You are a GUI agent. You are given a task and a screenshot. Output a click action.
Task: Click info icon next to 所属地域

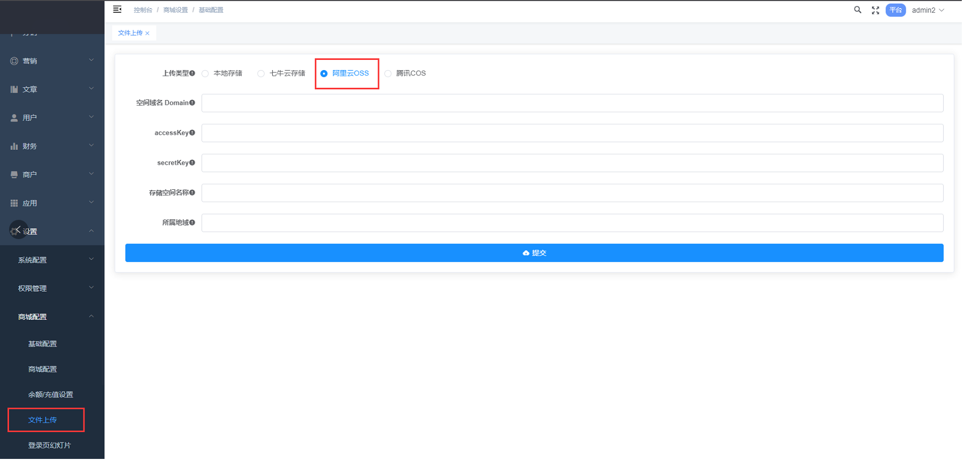192,223
